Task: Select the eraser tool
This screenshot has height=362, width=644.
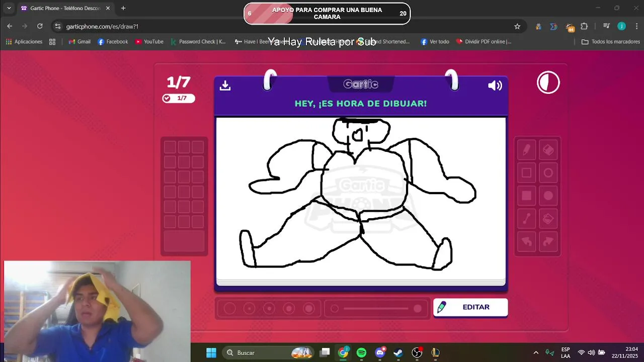Action: click(x=548, y=150)
